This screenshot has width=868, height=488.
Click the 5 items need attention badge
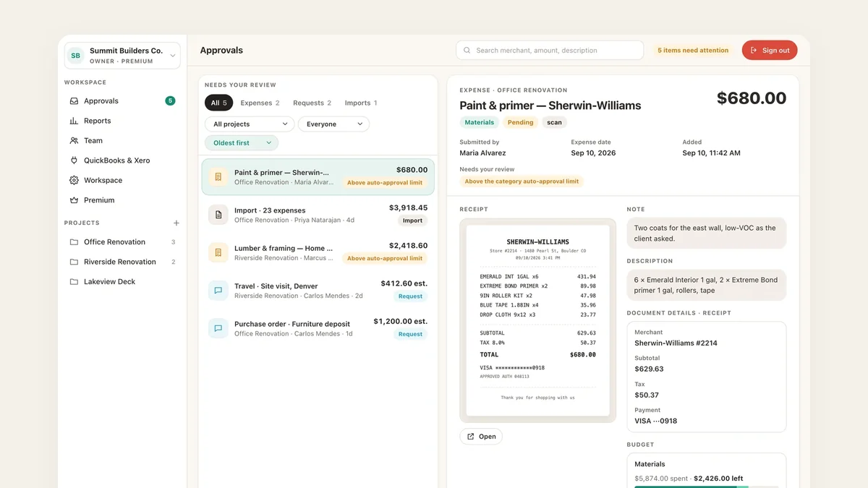[x=693, y=51]
